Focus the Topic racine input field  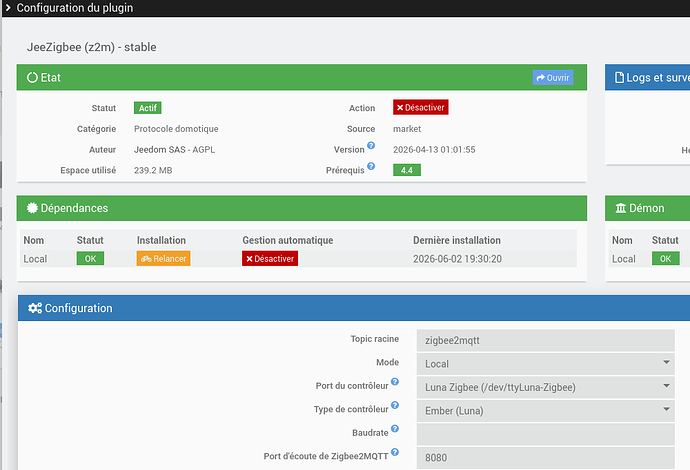[x=545, y=340]
